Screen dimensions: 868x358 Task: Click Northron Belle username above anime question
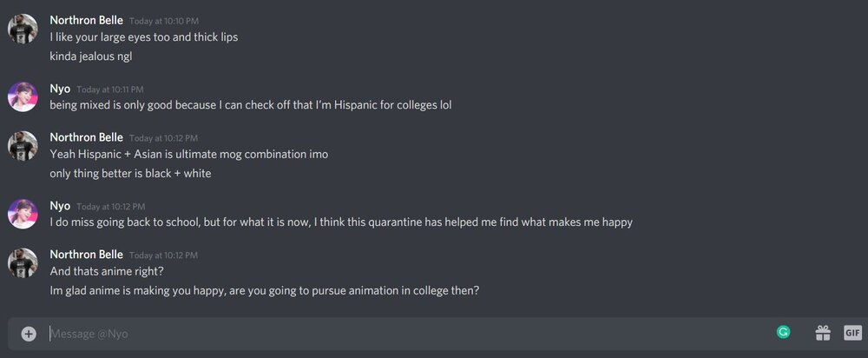pyautogui.click(x=86, y=255)
